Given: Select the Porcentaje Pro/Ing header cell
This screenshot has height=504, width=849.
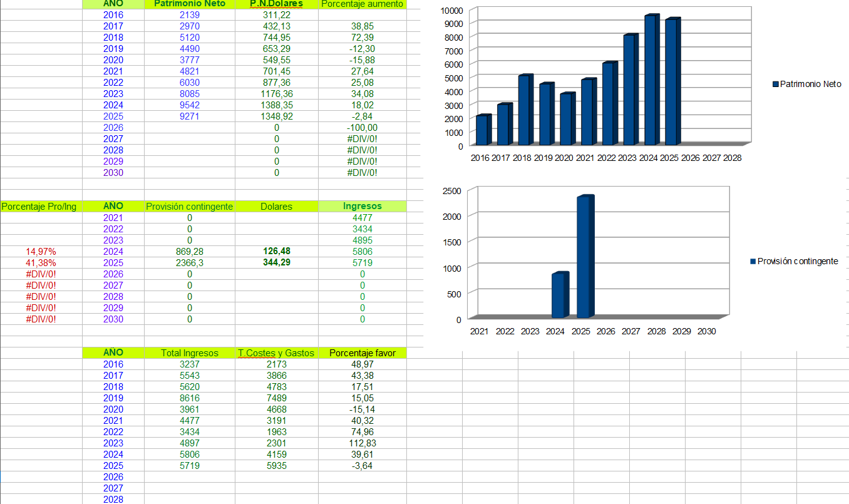Looking at the screenshot, I should point(41,207).
